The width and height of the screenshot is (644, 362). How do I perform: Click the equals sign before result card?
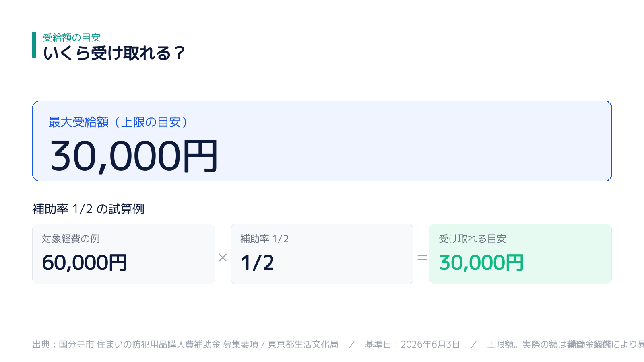pyautogui.click(x=422, y=258)
